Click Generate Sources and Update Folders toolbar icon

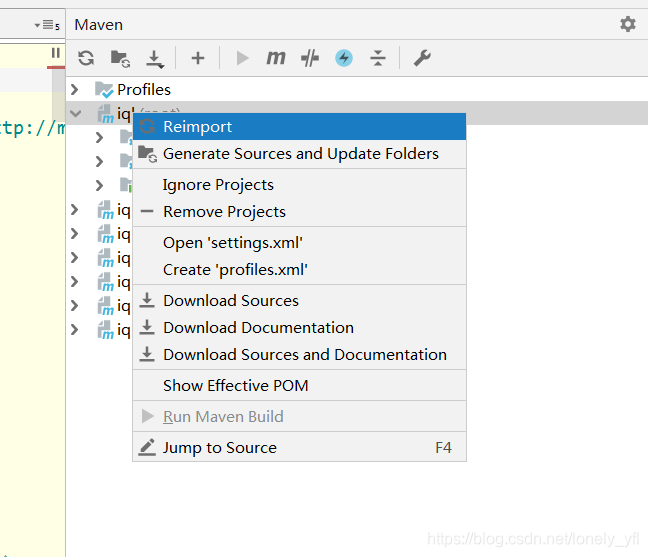pyautogui.click(x=120, y=58)
